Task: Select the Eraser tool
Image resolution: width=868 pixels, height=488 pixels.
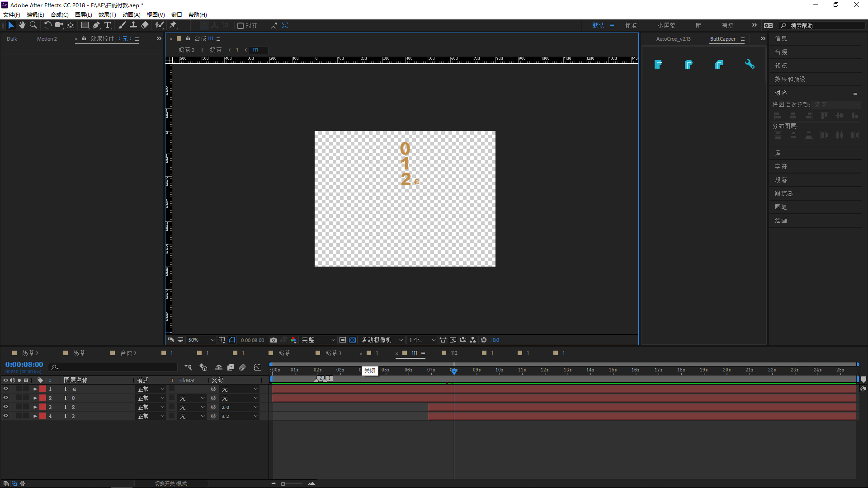Action: pos(145,25)
